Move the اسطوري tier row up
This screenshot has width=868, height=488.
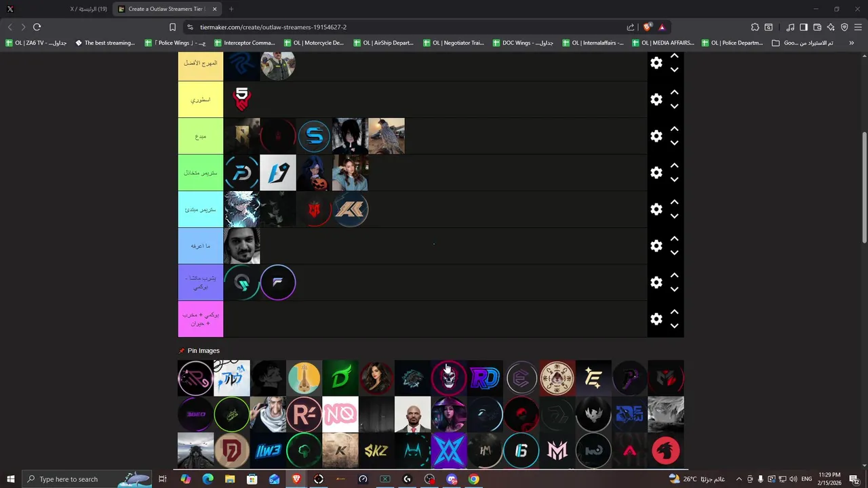674,92
